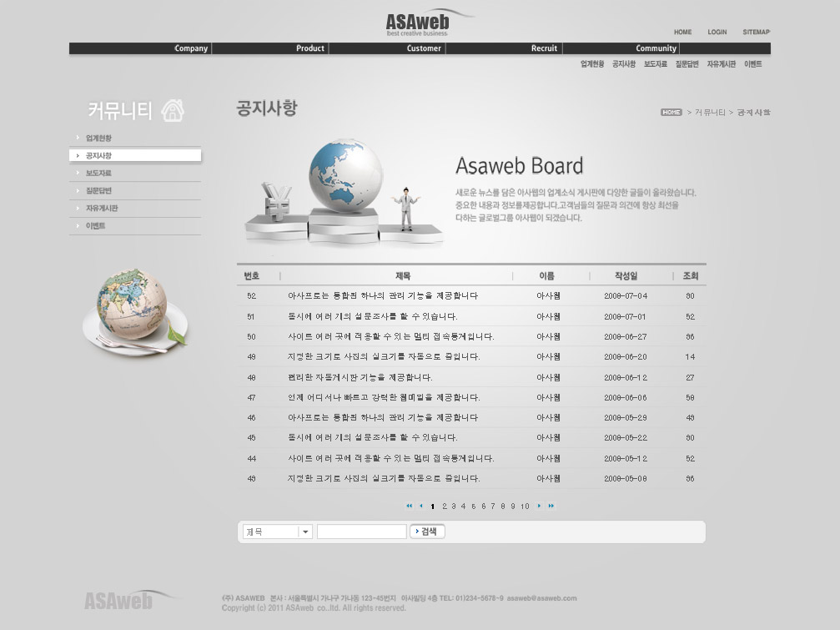Click the HOME badge in the breadcrumb

671,112
